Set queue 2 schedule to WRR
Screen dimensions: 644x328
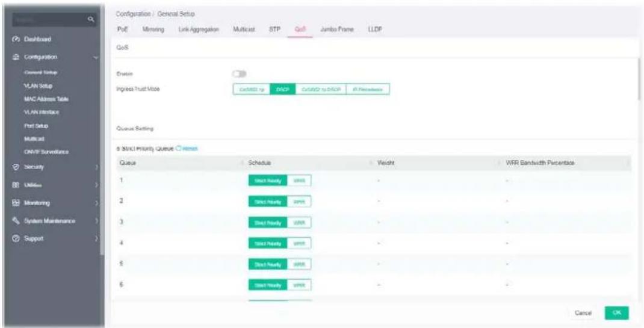click(299, 202)
